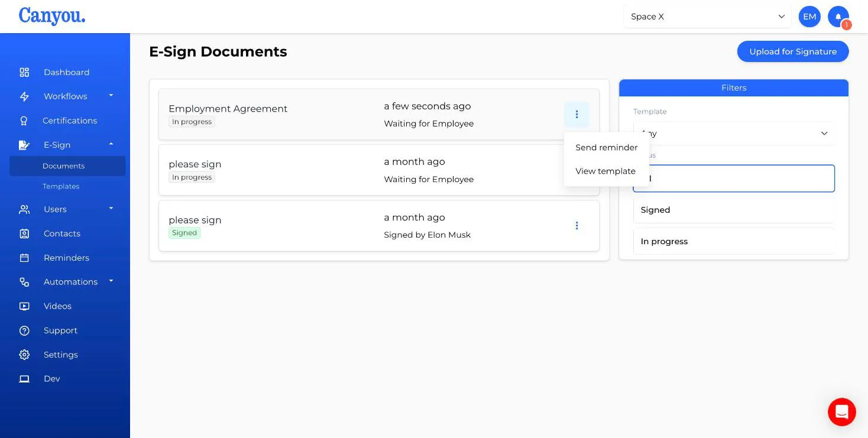Click the Contacts badge icon
Viewport: 868px width, 438px height.
(24, 233)
